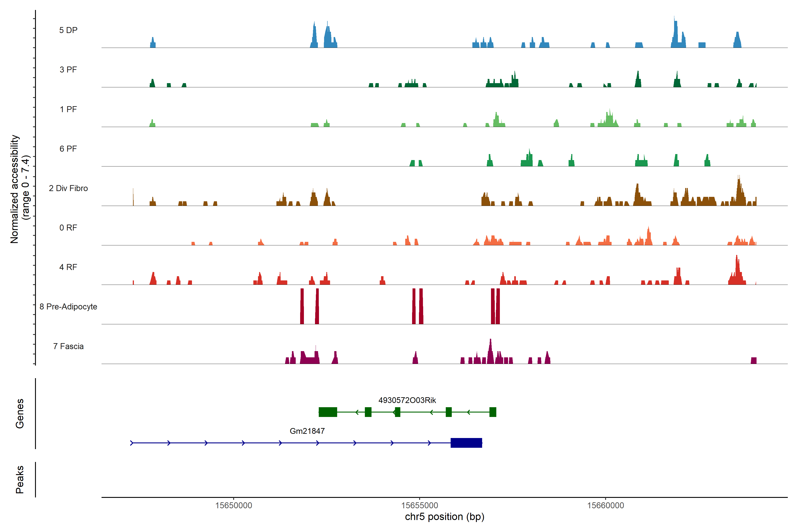The image size is (798, 532).
Task: Click the 6 PF track label
Action: pos(68,149)
